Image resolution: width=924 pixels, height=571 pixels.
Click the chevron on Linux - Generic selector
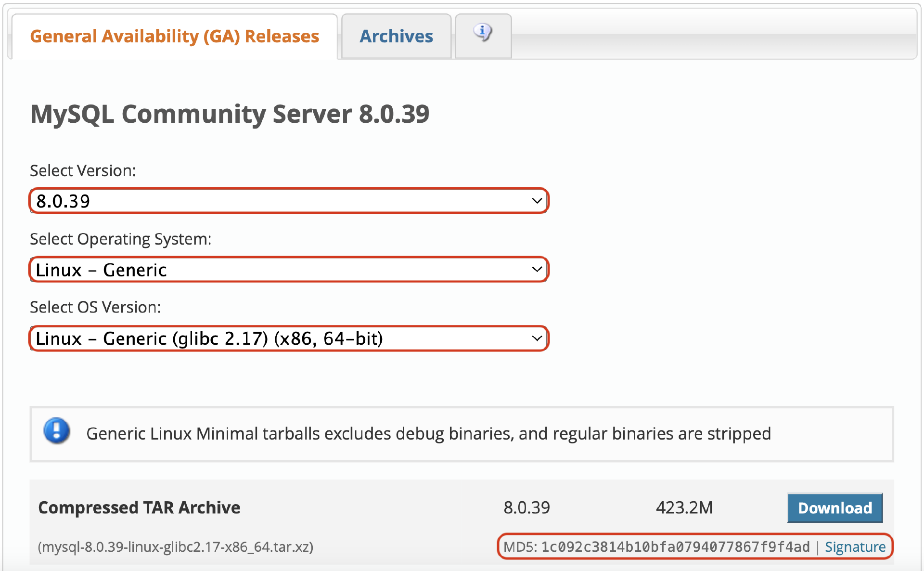pos(537,270)
